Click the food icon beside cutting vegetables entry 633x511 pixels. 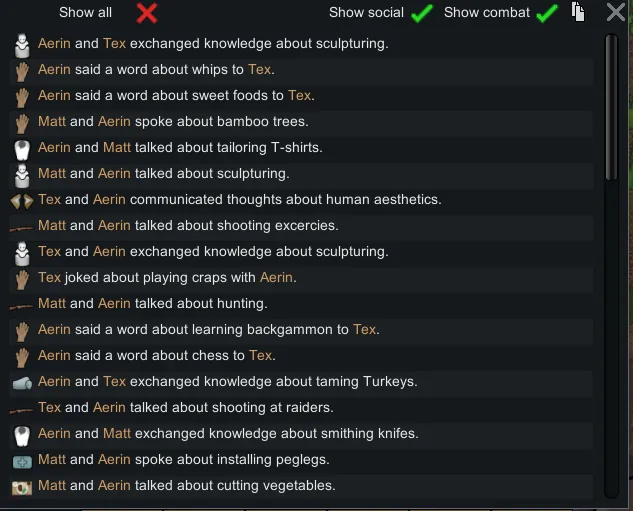pos(22,486)
